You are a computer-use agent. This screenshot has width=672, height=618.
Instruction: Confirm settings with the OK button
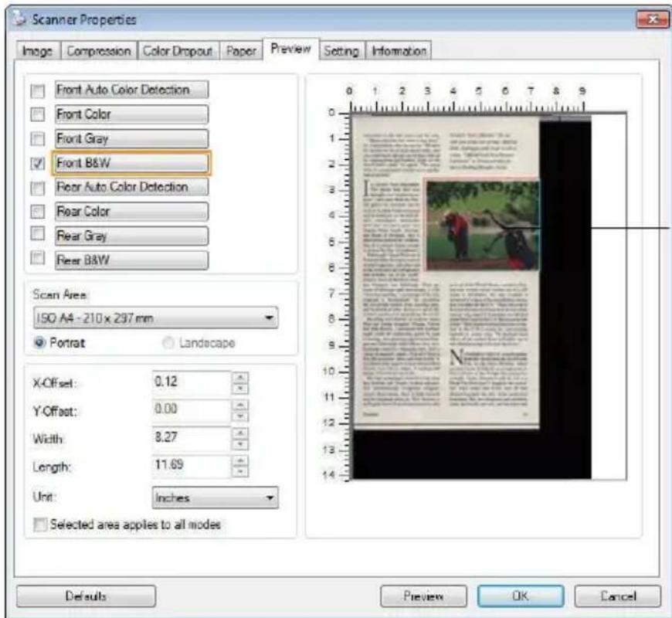click(x=521, y=596)
